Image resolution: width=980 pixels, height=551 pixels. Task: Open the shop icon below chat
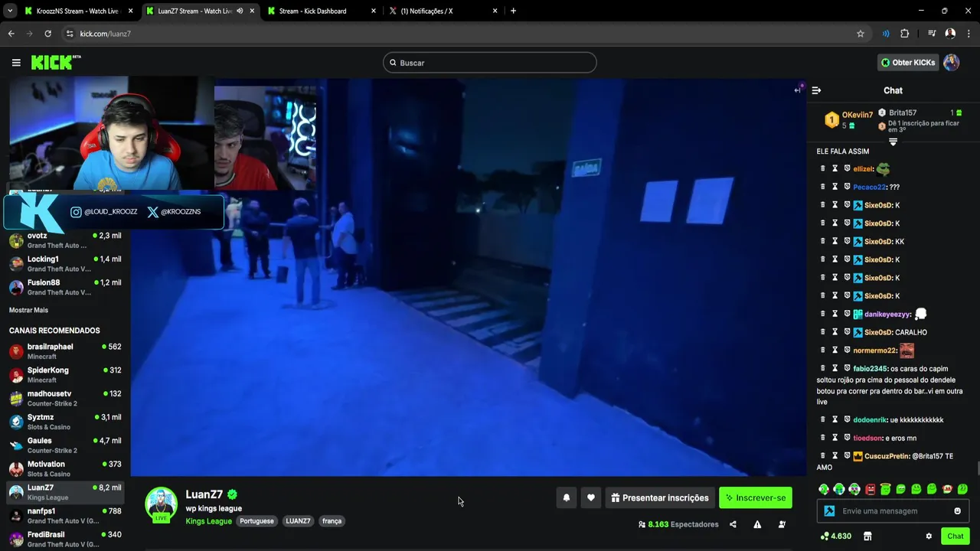(867, 536)
